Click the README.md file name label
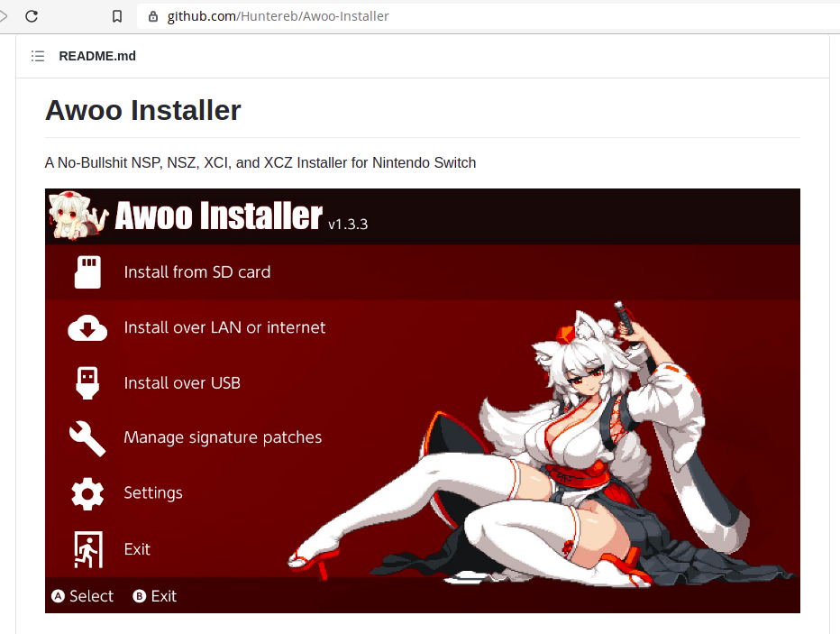Image resolution: width=840 pixels, height=634 pixels. point(97,56)
